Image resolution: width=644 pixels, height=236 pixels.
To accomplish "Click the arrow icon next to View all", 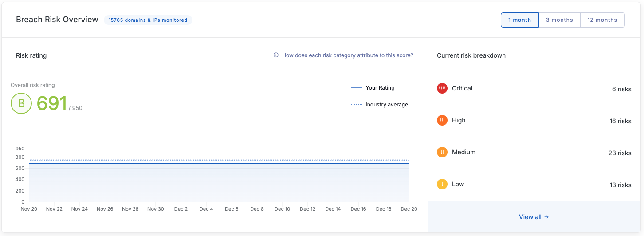I will tap(547, 217).
